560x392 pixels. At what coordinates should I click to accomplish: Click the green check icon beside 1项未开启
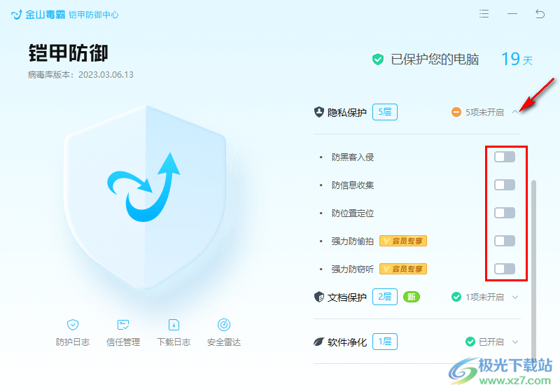click(x=456, y=297)
